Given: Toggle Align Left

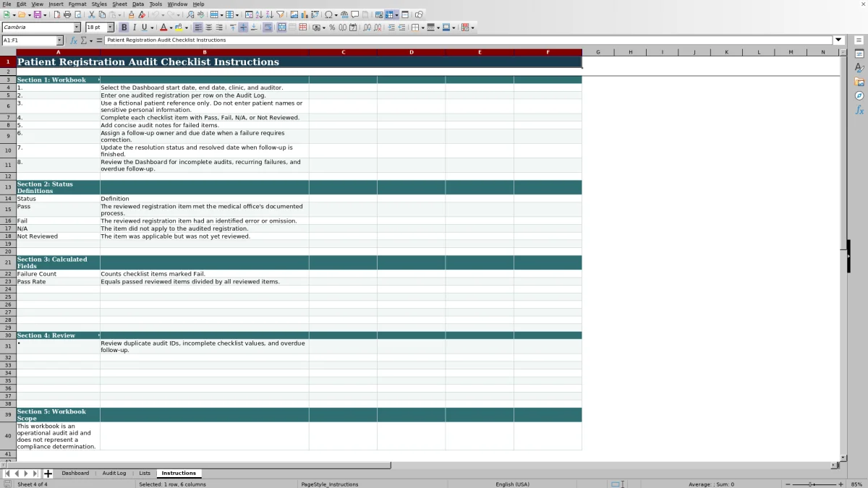Looking at the screenshot, I should [198, 27].
